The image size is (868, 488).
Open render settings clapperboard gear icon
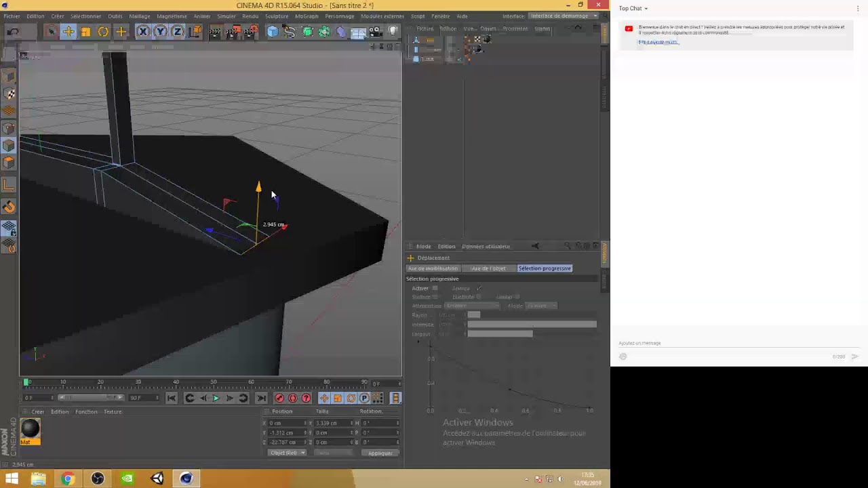251,31
